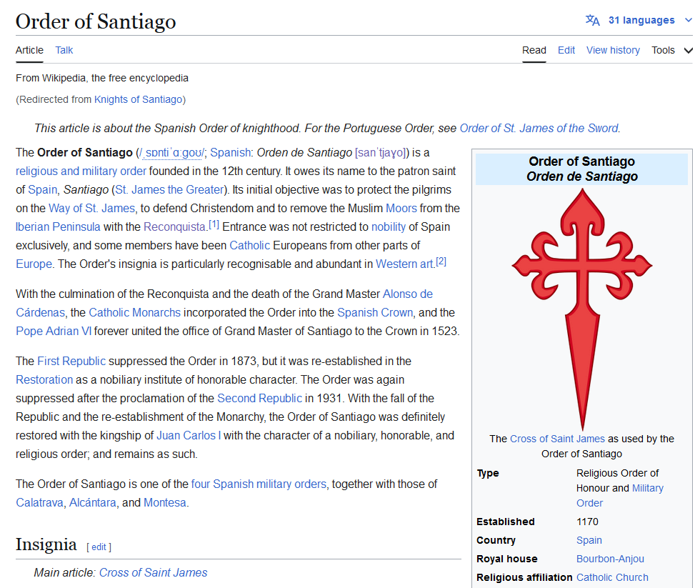Image resolution: width=700 pixels, height=588 pixels.
Task: Open the Spain country link in infobox
Action: point(589,540)
